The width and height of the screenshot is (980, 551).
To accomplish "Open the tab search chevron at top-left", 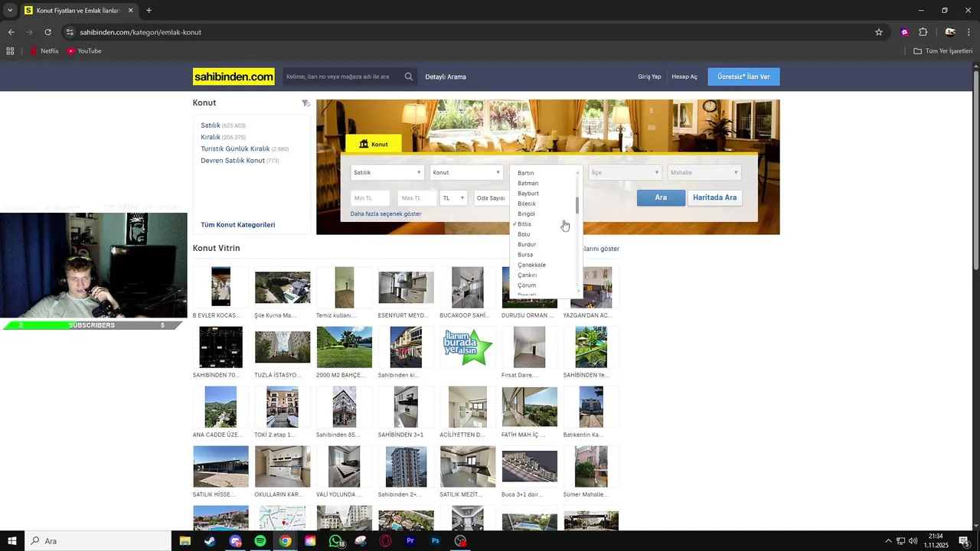I will [10, 11].
